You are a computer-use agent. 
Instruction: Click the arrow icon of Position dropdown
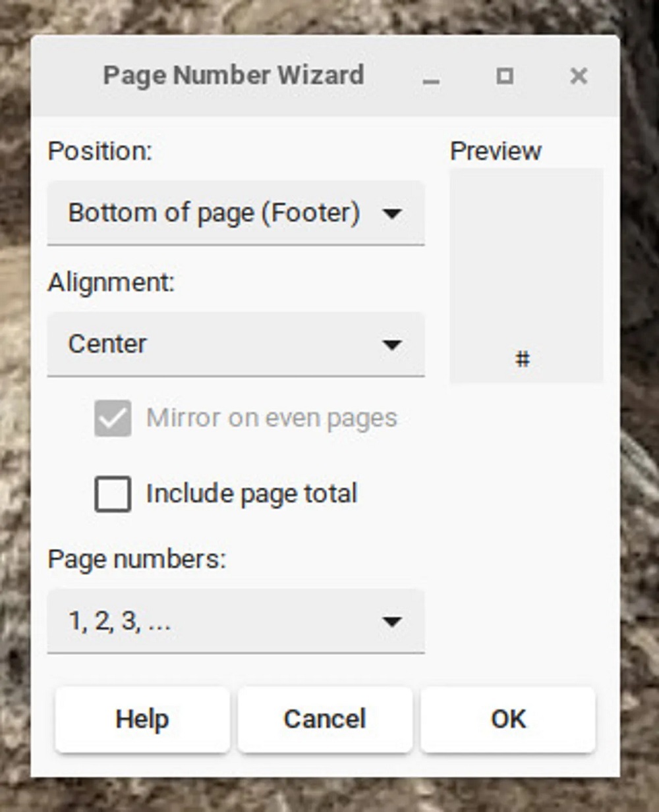(392, 213)
